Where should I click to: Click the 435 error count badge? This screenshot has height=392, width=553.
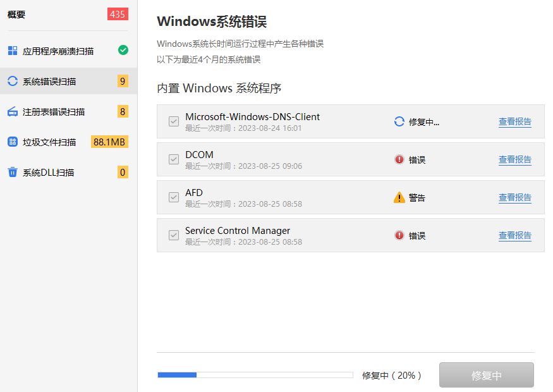(x=118, y=14)
